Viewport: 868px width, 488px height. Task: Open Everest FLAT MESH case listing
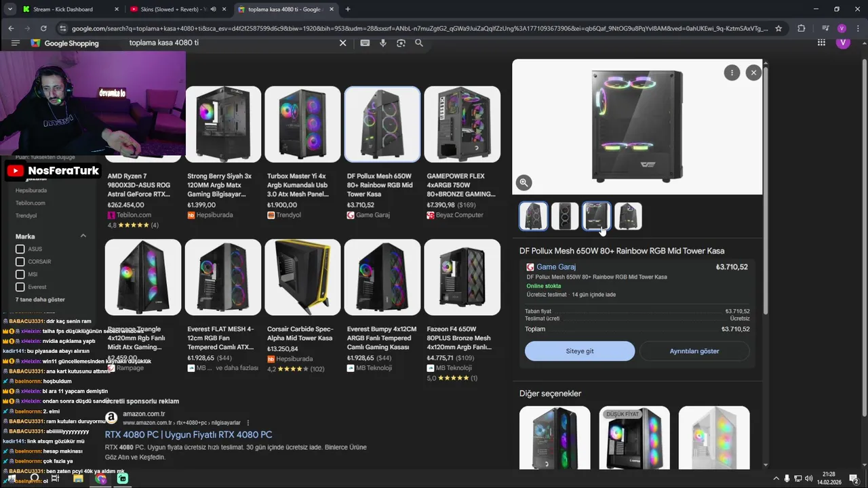point(223,306)
